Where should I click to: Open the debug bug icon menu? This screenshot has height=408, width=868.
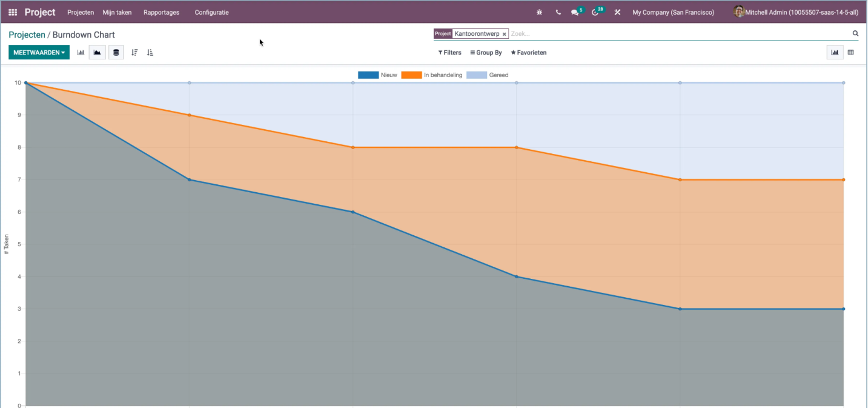click(539, 12)
